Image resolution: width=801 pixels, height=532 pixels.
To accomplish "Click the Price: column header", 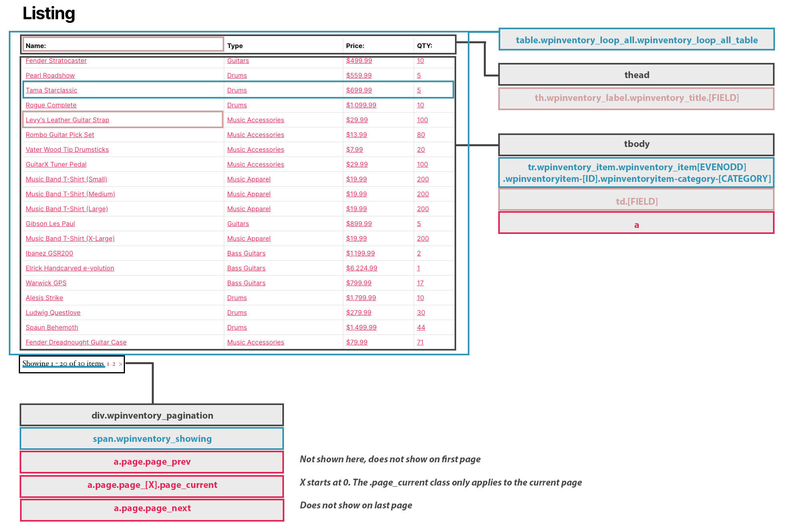I will (x=355, y=46).
